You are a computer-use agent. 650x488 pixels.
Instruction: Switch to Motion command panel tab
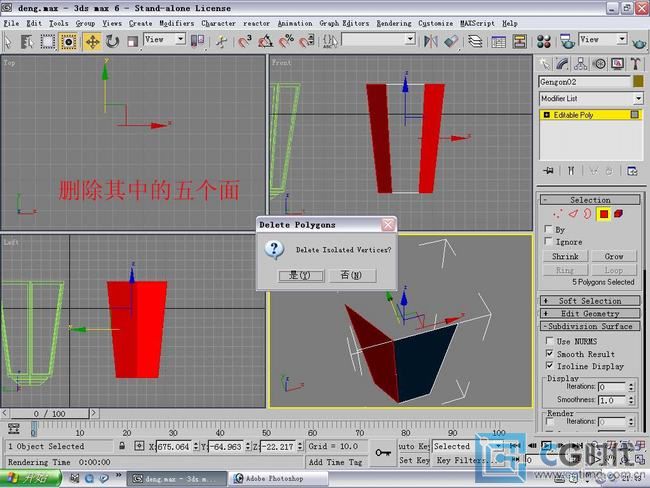(599, 64)
